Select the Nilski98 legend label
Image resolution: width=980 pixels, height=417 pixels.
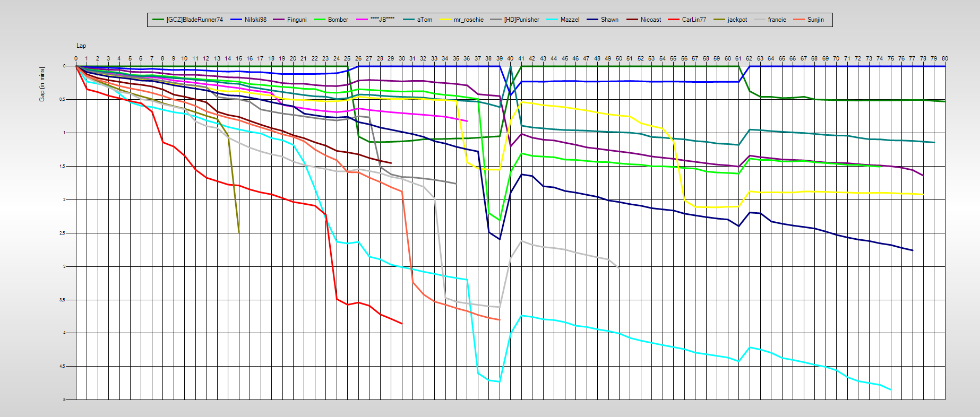pyautogui.click(x=255, y=20)
